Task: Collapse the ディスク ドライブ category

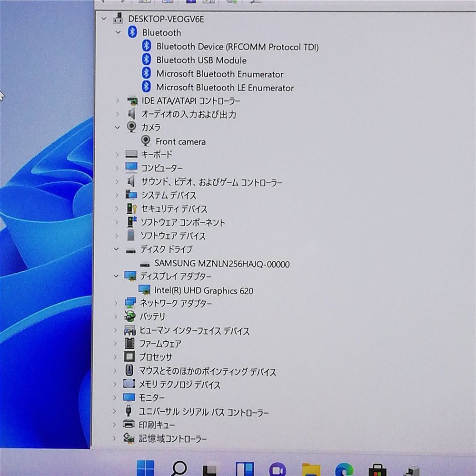Action: click(x=116, y=249)
